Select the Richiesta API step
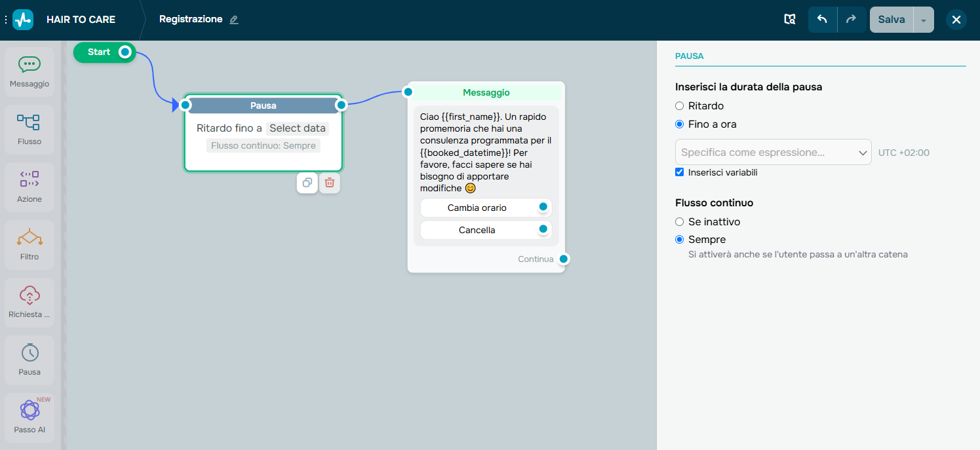This screenshot has height=450, width=980. [x=29, y=301]
